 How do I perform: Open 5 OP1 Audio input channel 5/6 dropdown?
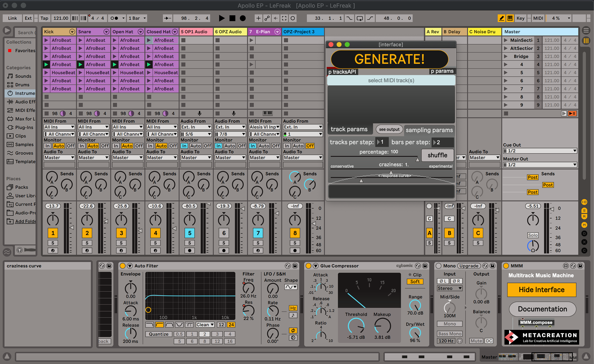coord(196,134)
